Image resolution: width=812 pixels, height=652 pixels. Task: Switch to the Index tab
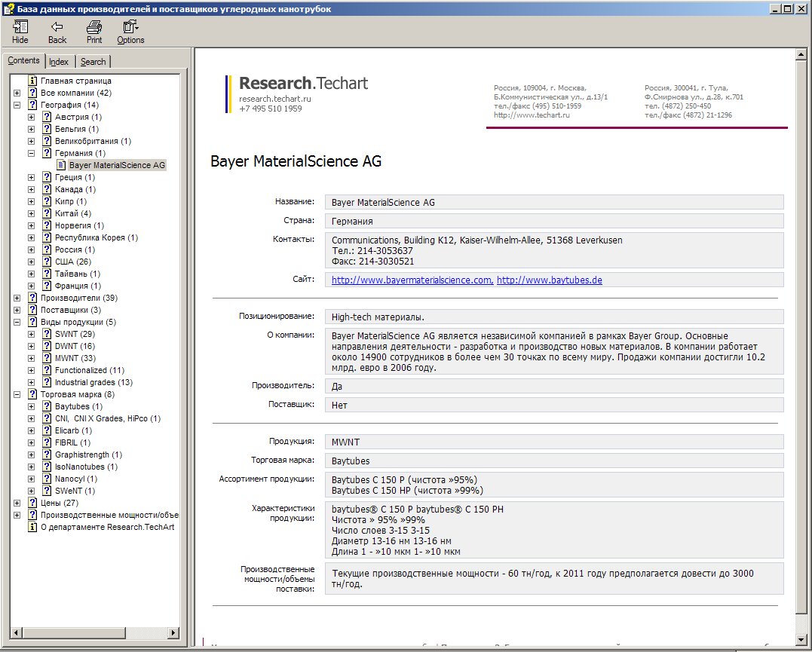59,62
